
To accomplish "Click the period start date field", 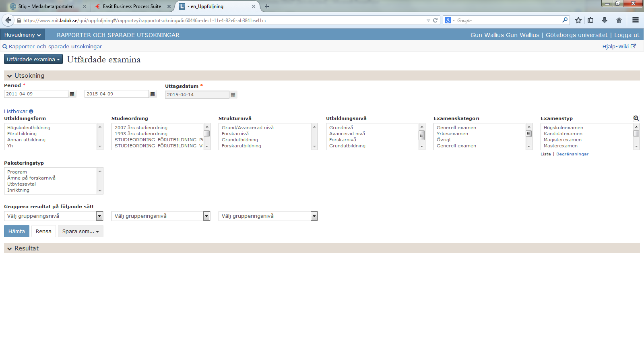I will click(x=36, y=94).
